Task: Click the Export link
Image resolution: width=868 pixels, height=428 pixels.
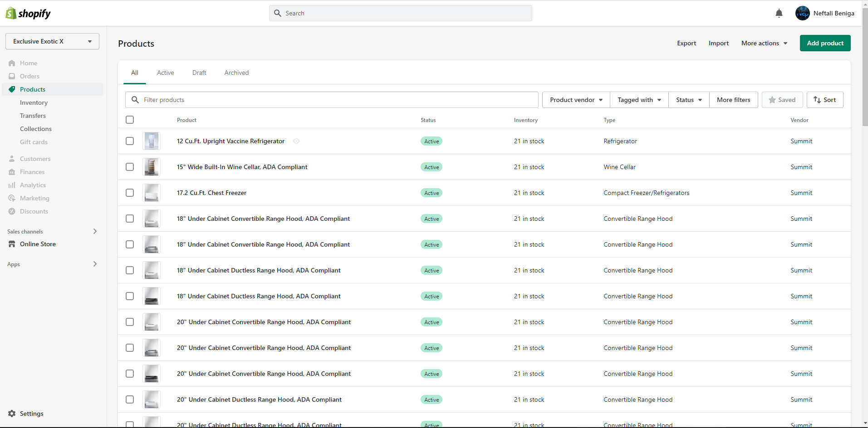Action: (x=687, y=43)
